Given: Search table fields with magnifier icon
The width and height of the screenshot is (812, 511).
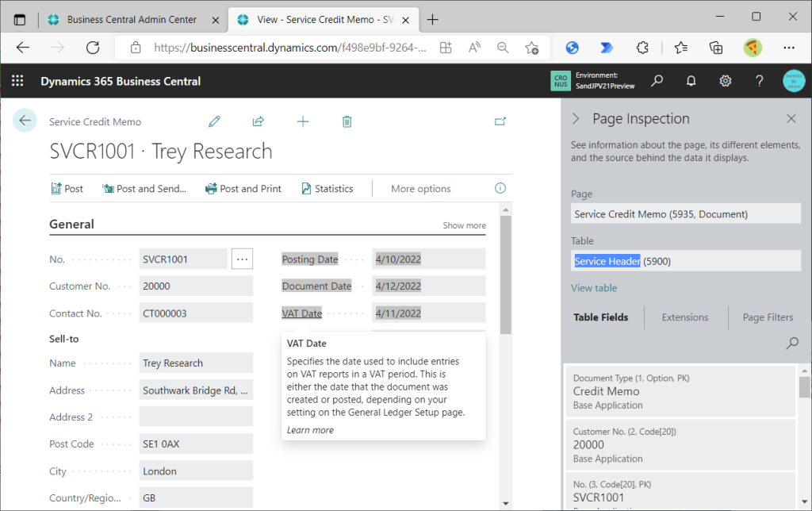Looking at the screenshot, I should coord(791,344).
